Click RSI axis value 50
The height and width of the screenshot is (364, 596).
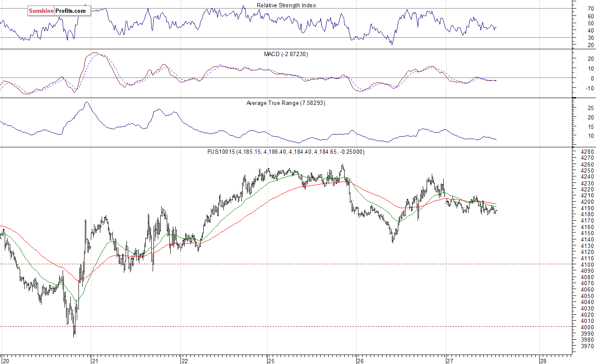point(590,23)
